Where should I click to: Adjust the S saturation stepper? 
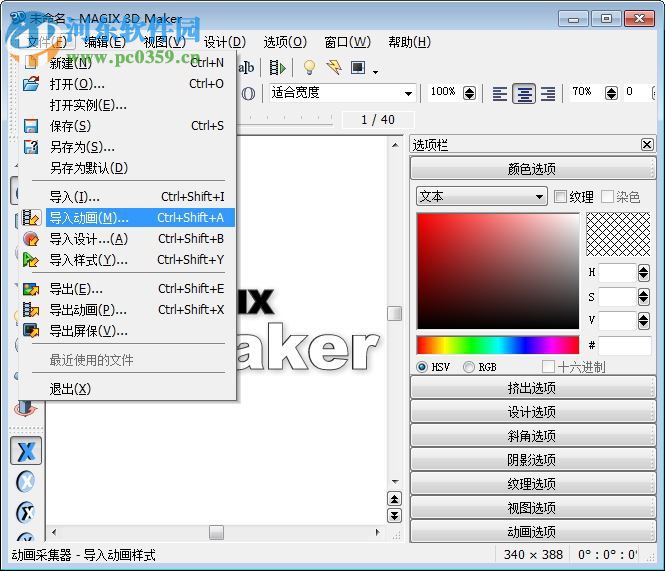pyautogui.click(x=643, y=297)
